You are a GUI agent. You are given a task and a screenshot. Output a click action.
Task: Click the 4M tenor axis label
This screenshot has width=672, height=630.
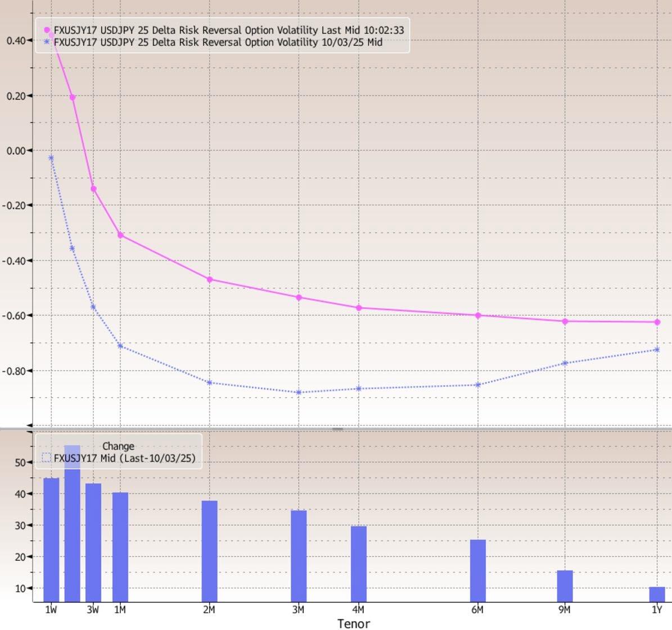pyautogui.click(x=359, y=610)
